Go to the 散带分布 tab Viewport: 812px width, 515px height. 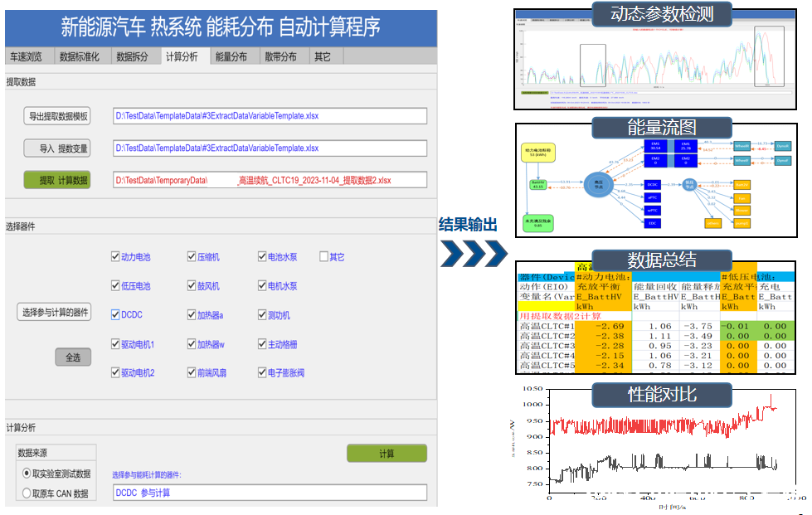pos(281,56)
